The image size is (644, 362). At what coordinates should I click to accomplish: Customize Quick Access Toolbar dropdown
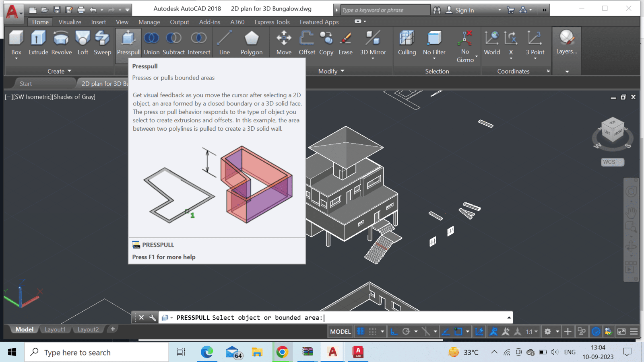point(128,10)
